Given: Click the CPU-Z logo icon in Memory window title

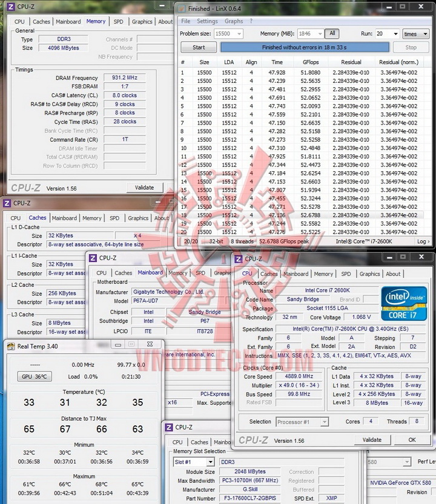Looking at the screenshot, I should click(11, 7).
